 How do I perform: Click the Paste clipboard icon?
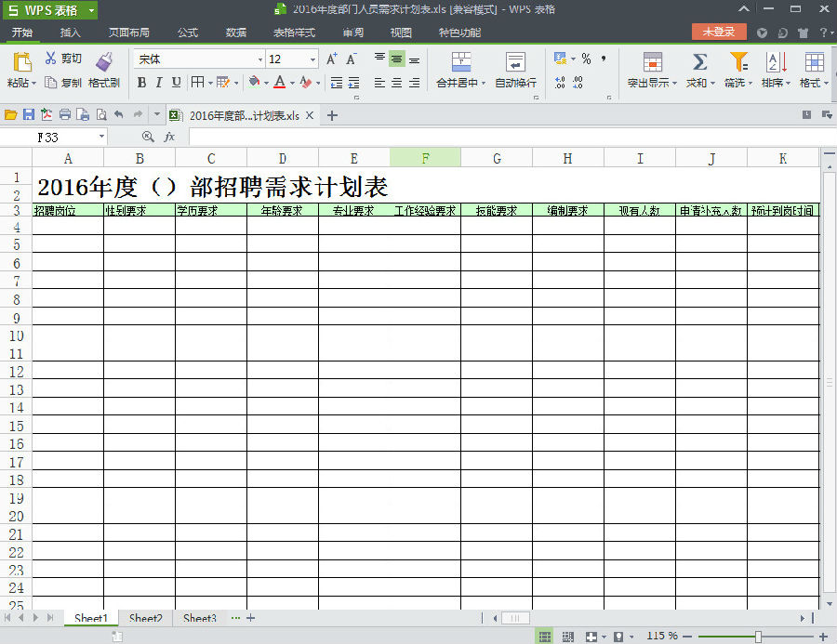[22, 62]
